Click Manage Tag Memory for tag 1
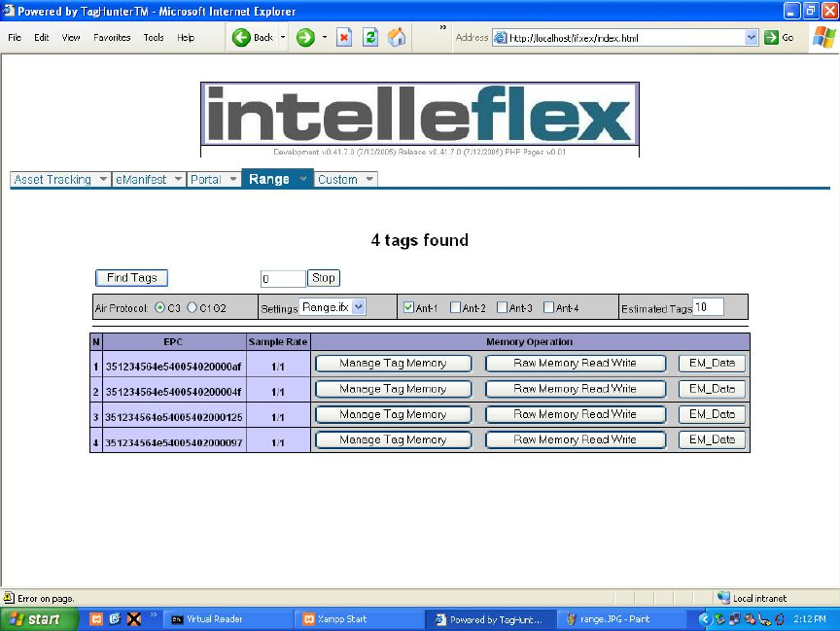 (x=393, y=364)
